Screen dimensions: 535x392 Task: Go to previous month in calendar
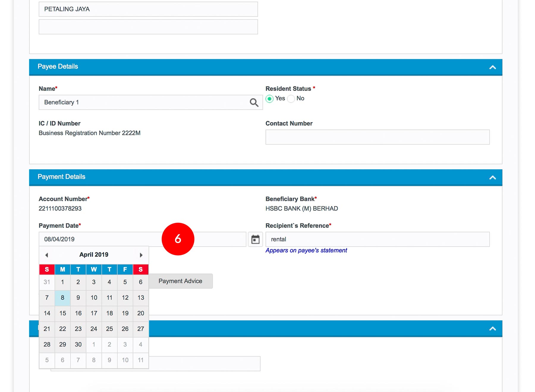click(x=47, y=255)
